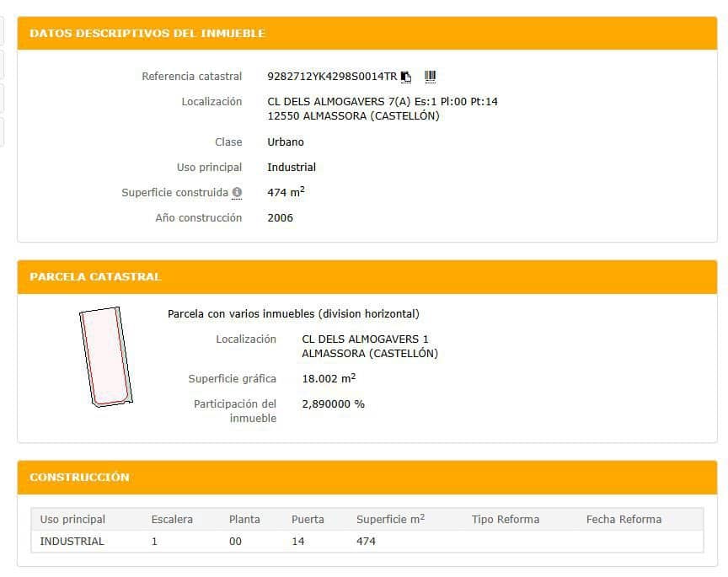Viewport: 728px width, 577px height.
Task: Click the Parcela Catastral section header
Action: [x=95, y=276]
